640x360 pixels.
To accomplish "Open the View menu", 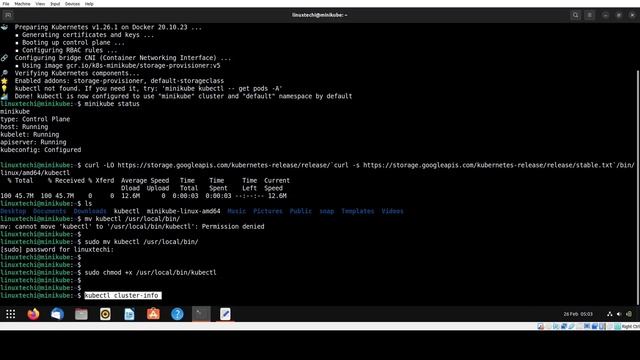I will tap(40, 4).
